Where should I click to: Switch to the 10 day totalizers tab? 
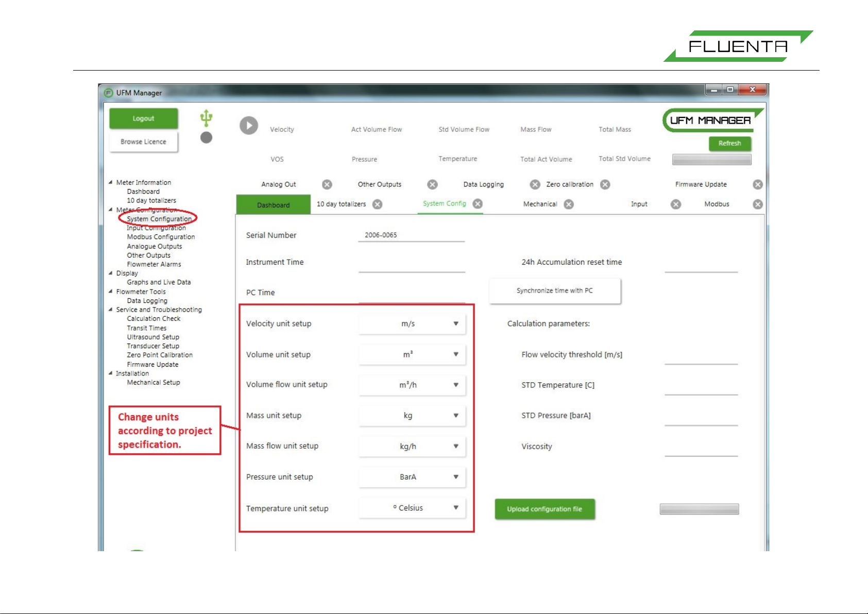coord(341,204)
